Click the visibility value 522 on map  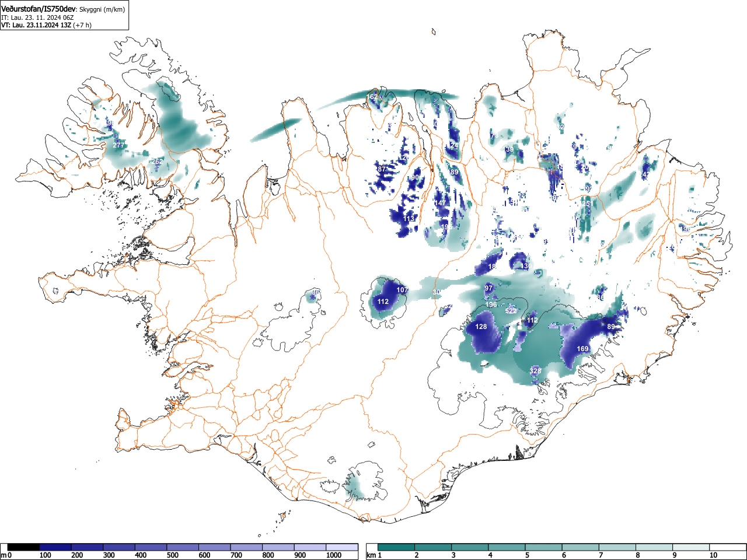[x=511, y=311]
